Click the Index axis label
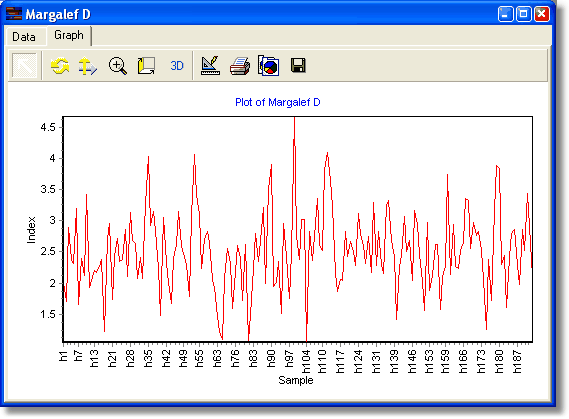This screenshot has height=419, width=569. (32, 230)
